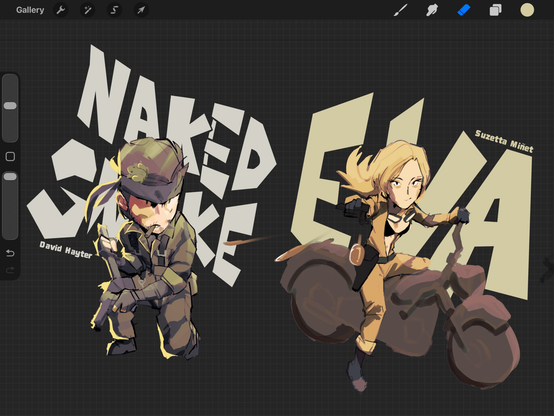Adjust the brush size slider handle
Image resolution: width=554 pixels, height=416 pixels.
pyautogui.click(x=10, y=106)
